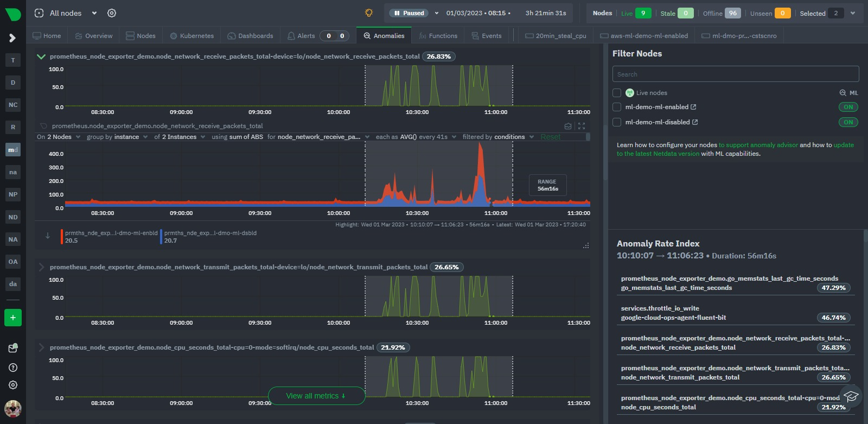
Task: Open the help question mark icon
Action: point(13,368)
